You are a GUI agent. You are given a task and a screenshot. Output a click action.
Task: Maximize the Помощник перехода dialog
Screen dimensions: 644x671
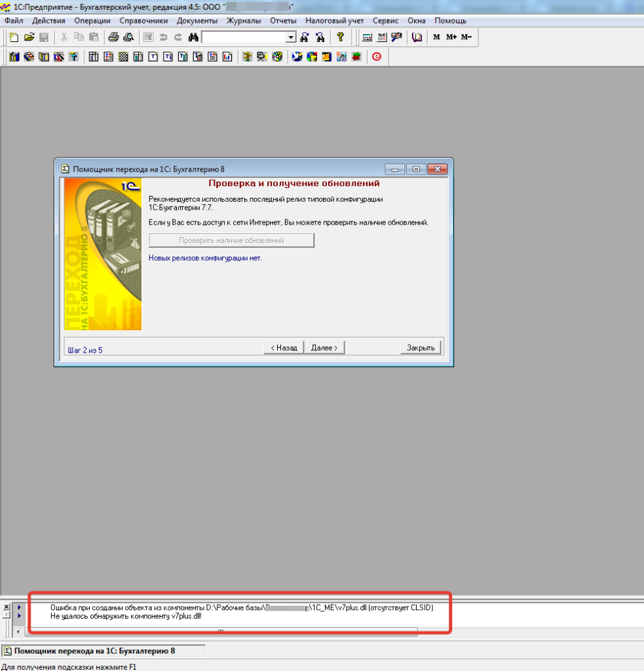[x=416, y=169]
